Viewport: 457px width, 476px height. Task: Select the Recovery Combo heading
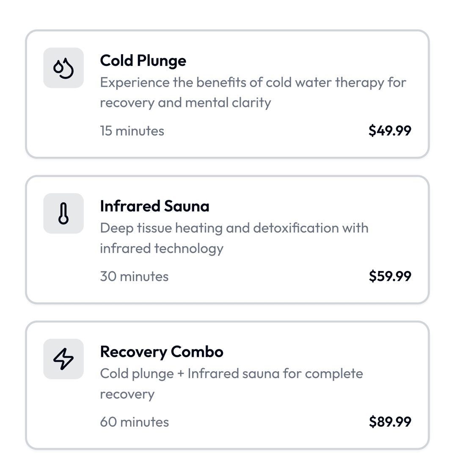pyautogui.click(x=162, y=352)
